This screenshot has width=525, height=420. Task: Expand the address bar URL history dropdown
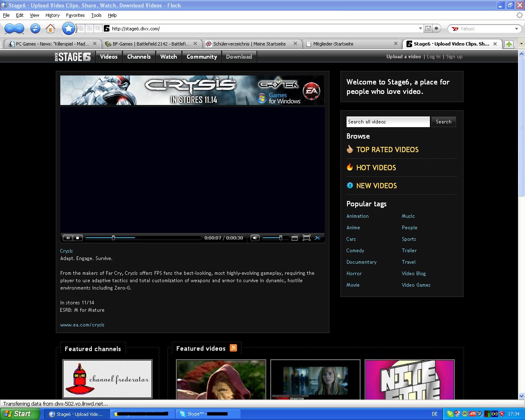pyautogui.click(x=420, y=28)
